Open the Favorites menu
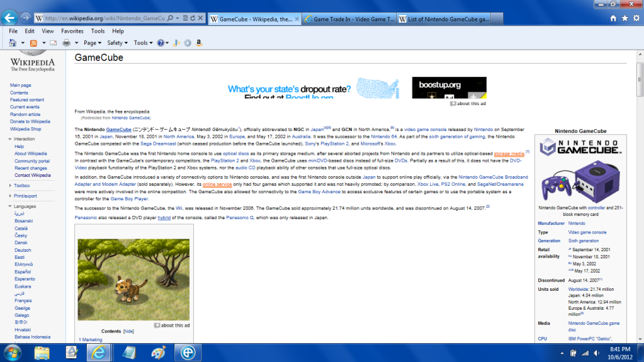Viewport: 644px width, 362px height. coord(72,31)
